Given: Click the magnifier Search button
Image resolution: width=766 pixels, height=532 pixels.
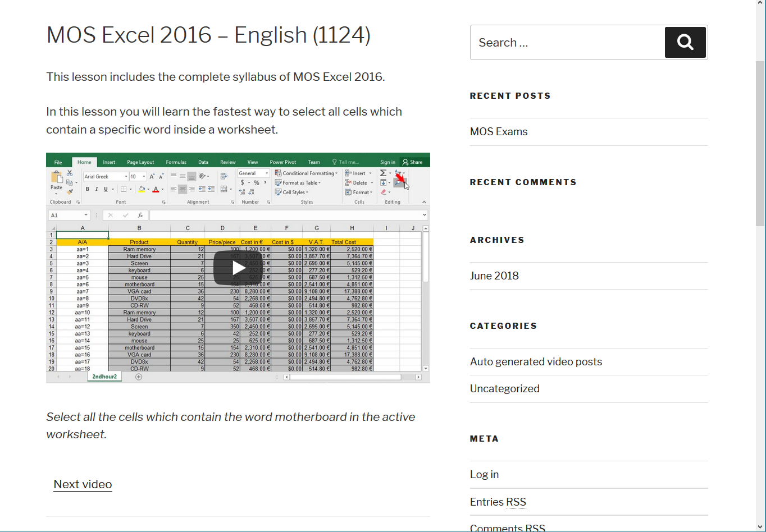Looking at the screenshot, I should [x=685, y=43].
